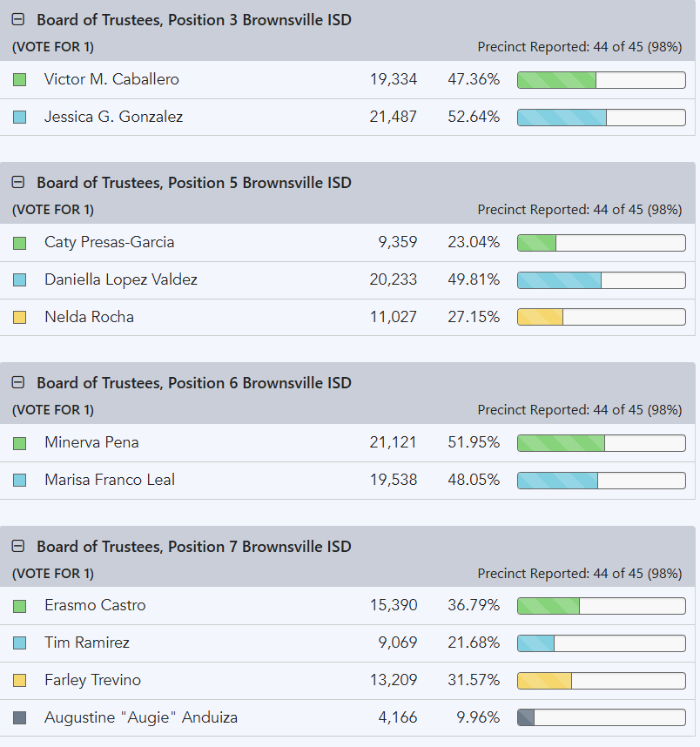Click (VOTE FOR 1) under Position 6
The image size is (700, 747).
53,410
